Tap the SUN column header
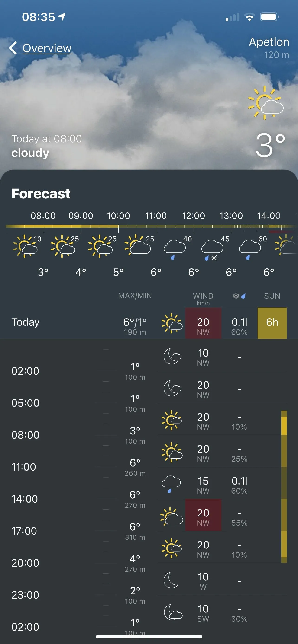The width and height of the screenshot is (298, 644). (272, 296)
